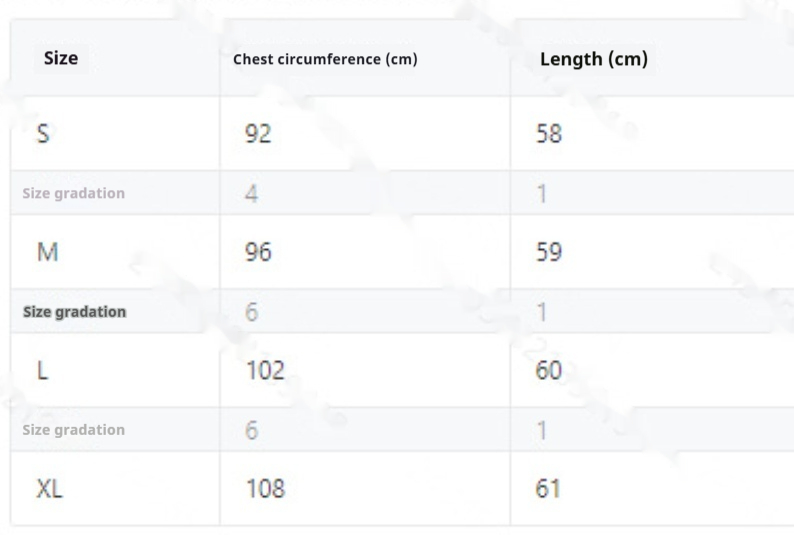This screenshot has width=794, height=535.
Task: Click chest circumference value 108
Action: [x=265, y=489]
